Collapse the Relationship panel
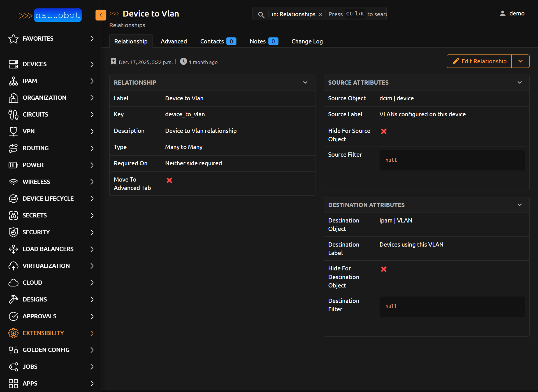 (305, 82)
